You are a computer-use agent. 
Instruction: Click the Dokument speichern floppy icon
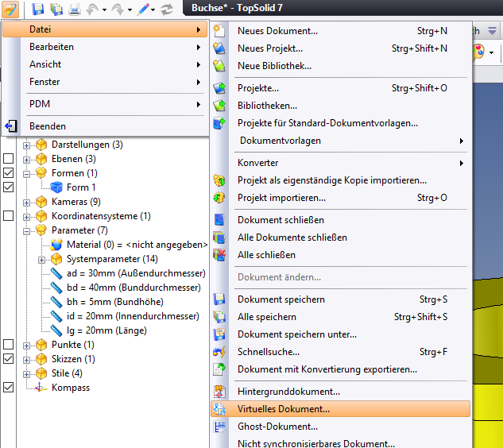pos(219,299)
